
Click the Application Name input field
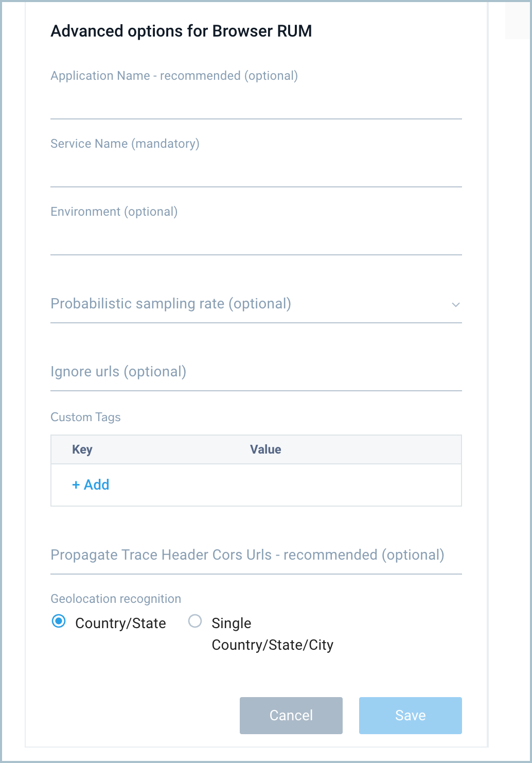256,103
